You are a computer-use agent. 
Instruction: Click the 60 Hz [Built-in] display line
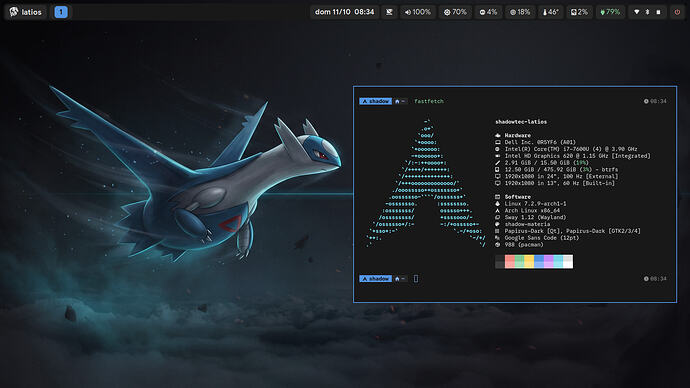[x=559, y=183]
